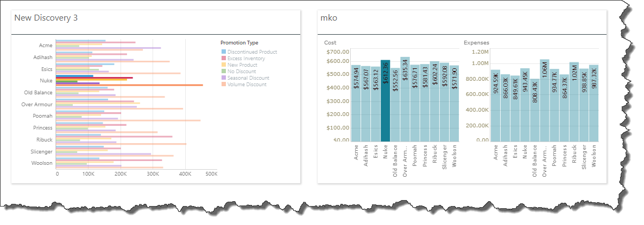
Task: Select the Volume Discount legend entry
Action: point(244,85)
